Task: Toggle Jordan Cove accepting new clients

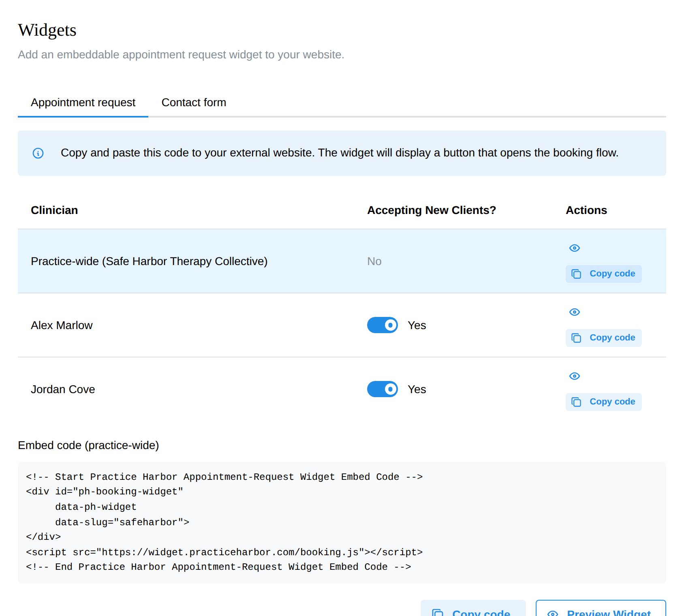Action: [383, 389]
